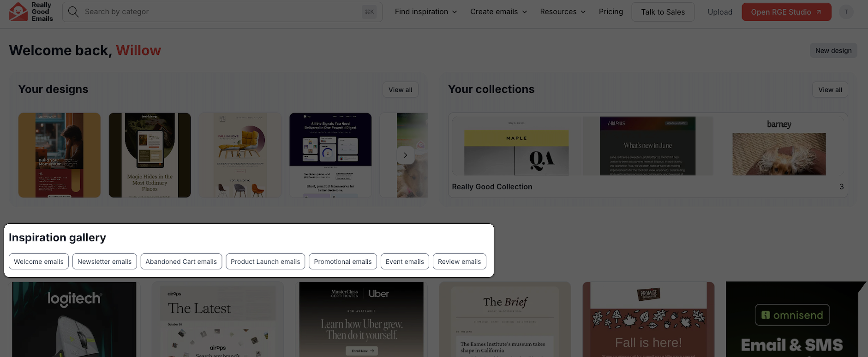Filter gallery by Event emails
Screen dimensions: 868x357
405,262
